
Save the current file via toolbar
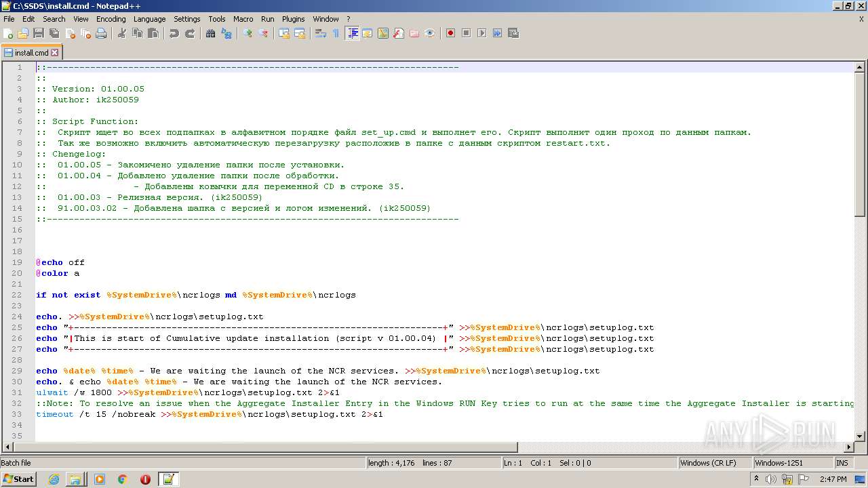pos(39,33)
